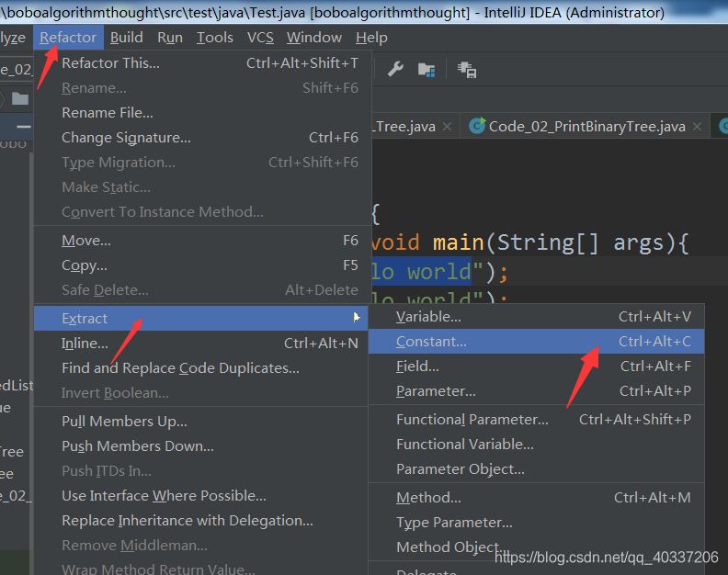
Task: Click 'args' parameter in editor
Action: (639, 243)
